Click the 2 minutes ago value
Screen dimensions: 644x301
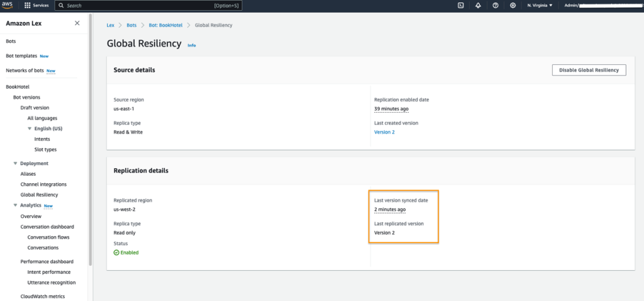pyautogui.click(x=390, y=209)
